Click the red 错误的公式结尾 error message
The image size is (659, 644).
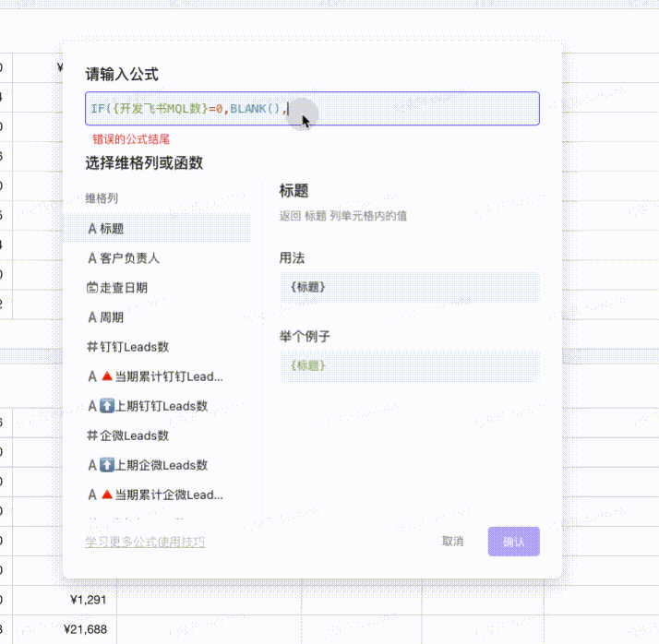click(x=131, y=139)
